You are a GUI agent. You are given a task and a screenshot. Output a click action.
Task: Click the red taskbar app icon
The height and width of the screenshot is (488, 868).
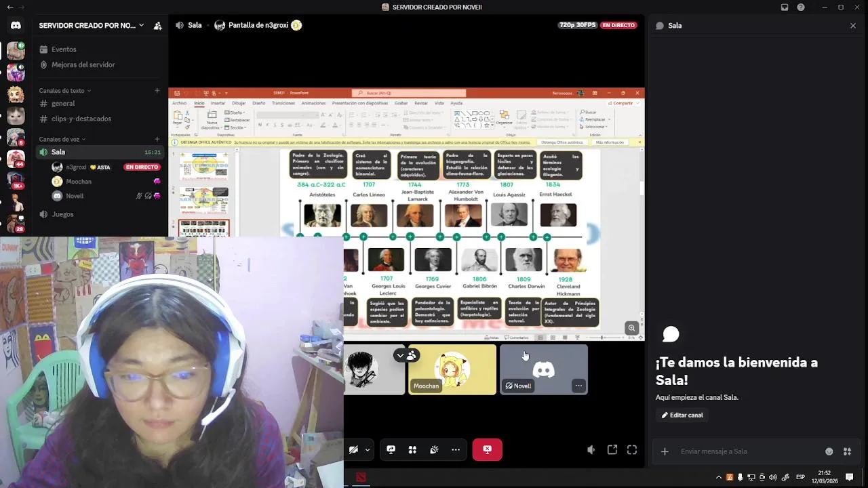tap(361, 477)
